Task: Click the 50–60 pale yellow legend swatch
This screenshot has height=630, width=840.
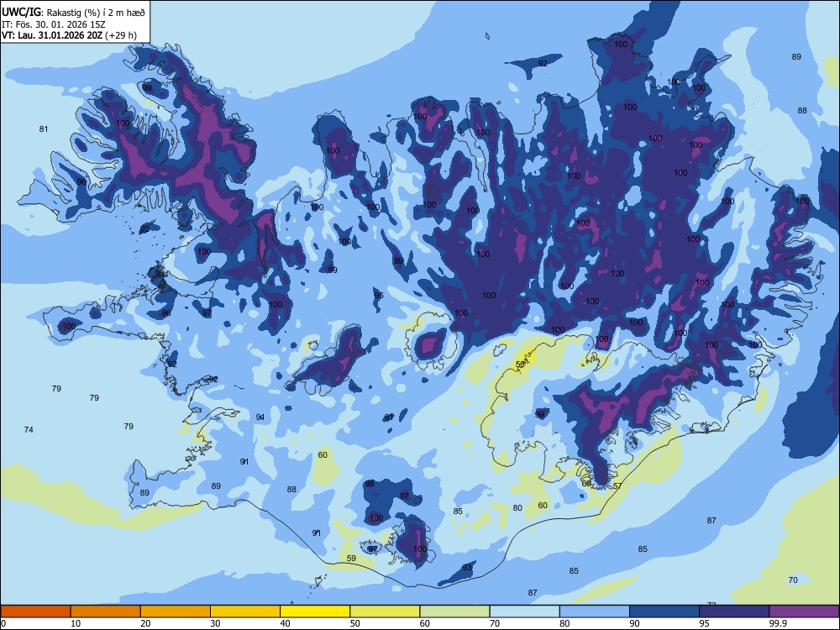Action: point(385,612)
